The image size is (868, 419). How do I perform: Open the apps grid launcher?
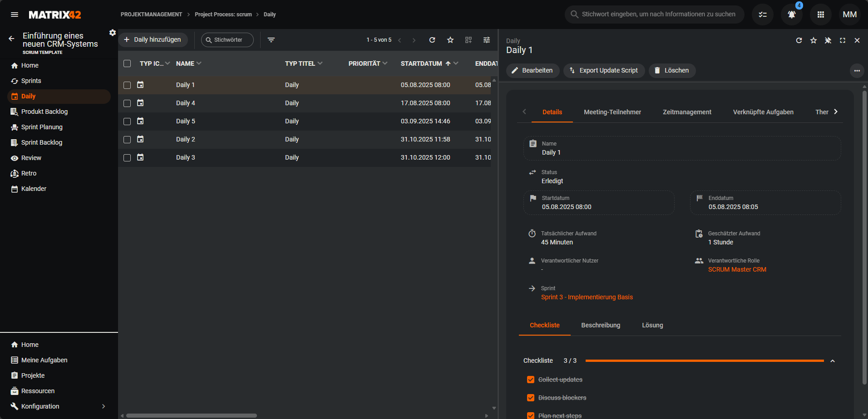820,15
